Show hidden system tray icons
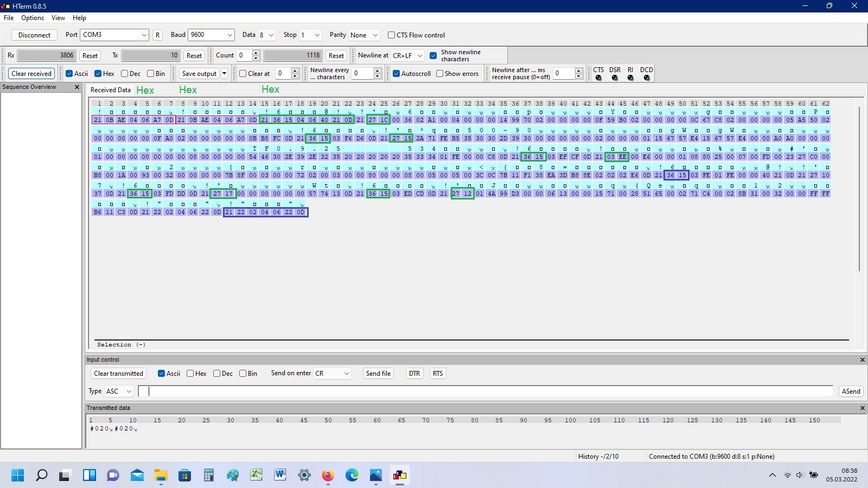 tap(772, 476)
